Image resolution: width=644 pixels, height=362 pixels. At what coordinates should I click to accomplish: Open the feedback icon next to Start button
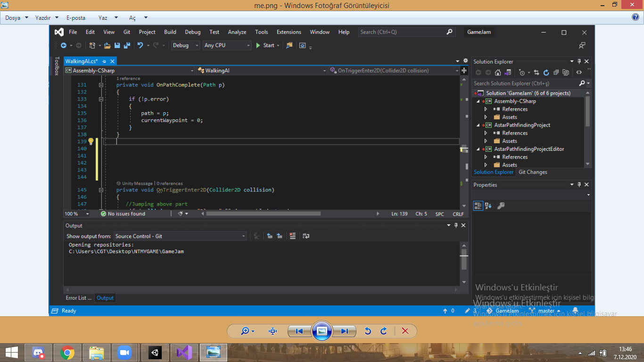[x=289, y=45]
